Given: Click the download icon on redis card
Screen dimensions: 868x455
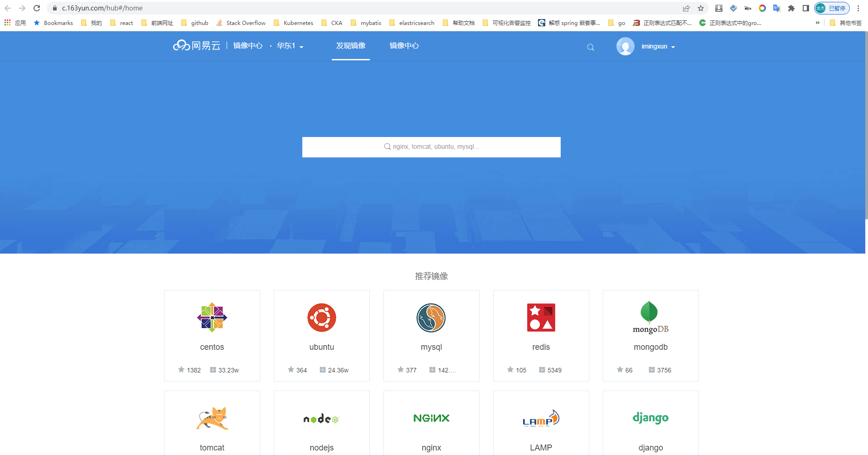Looking at the screenshot, I should [542, 370].
